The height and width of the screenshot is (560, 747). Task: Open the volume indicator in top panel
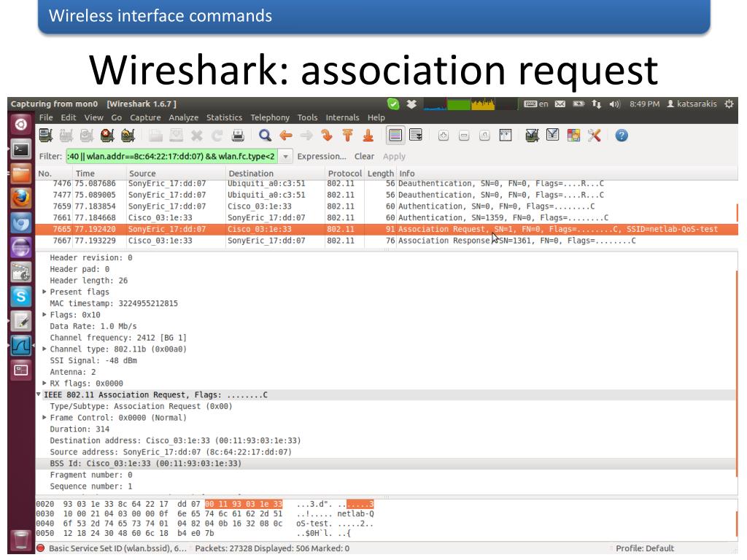coord(614,104)
